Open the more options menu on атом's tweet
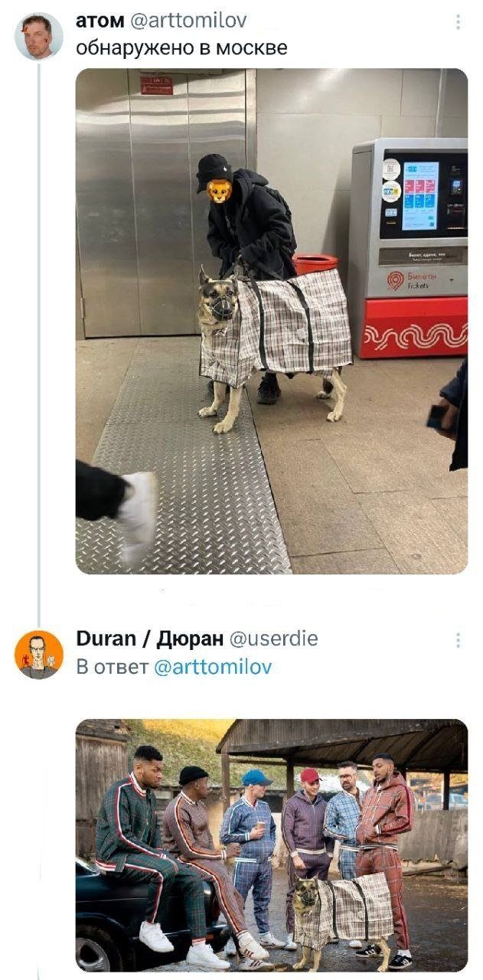 click(x=458, y=22)
